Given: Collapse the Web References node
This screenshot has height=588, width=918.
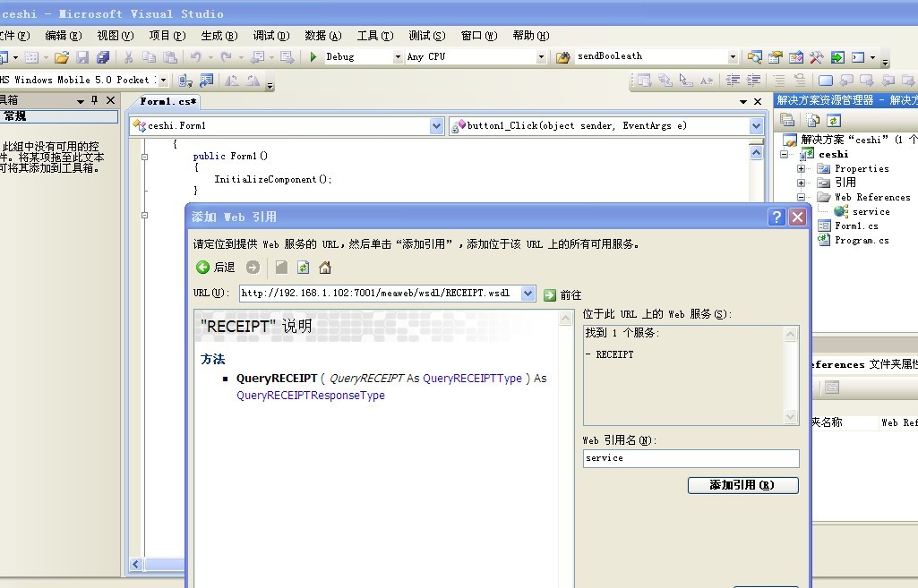Looking at the screenshot, I should [x=801, y=197].
